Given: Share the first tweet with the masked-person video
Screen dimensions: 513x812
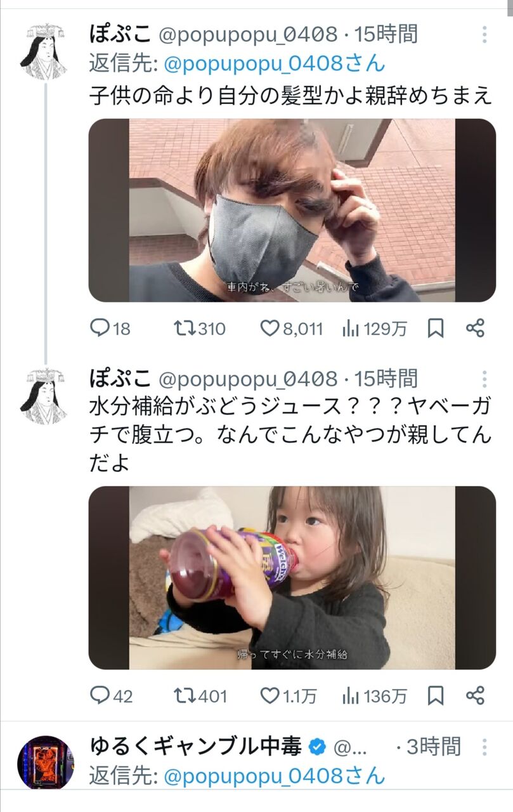Looking at the screenshot, I should coord(475,328).
